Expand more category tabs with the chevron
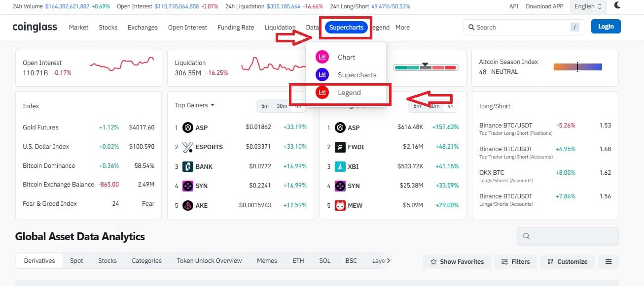 point(389,260)
